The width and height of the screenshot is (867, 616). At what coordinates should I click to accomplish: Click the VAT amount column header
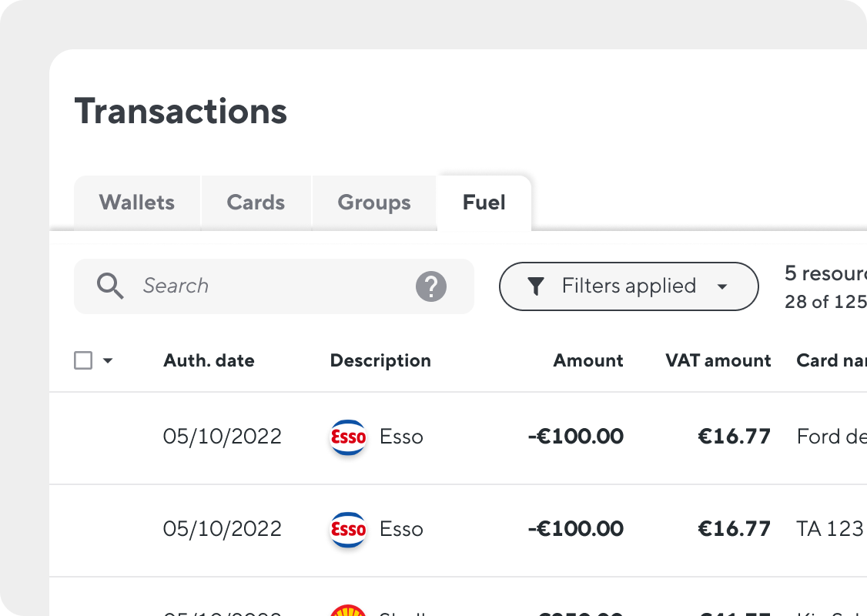point(718,360)
